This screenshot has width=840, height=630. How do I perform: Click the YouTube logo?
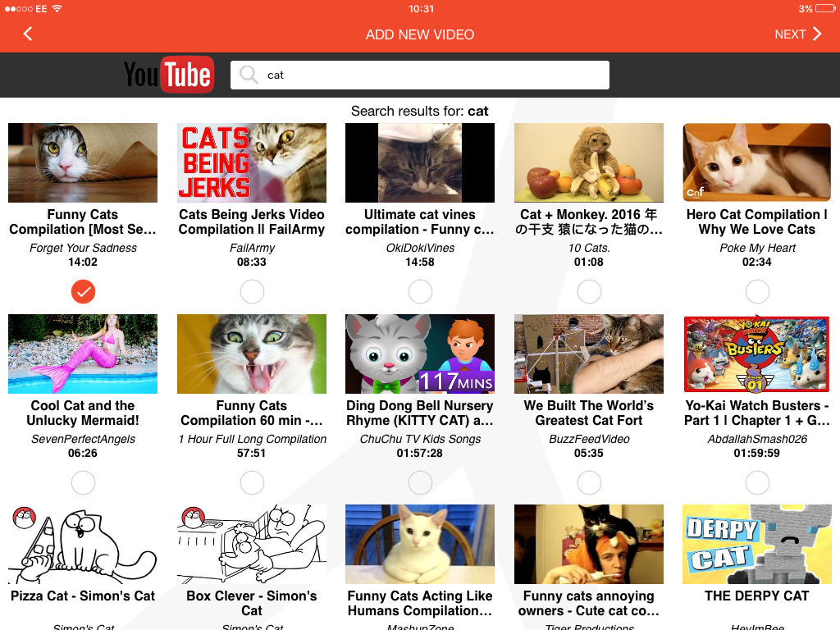169,75
